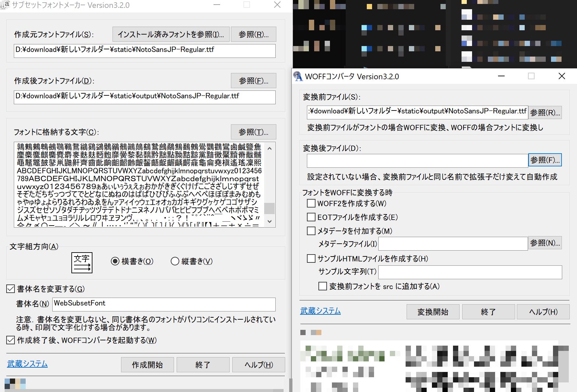577x392 pixels.
Task: Click 参照(T) for stored characters
Action: (x=253, y=132)
